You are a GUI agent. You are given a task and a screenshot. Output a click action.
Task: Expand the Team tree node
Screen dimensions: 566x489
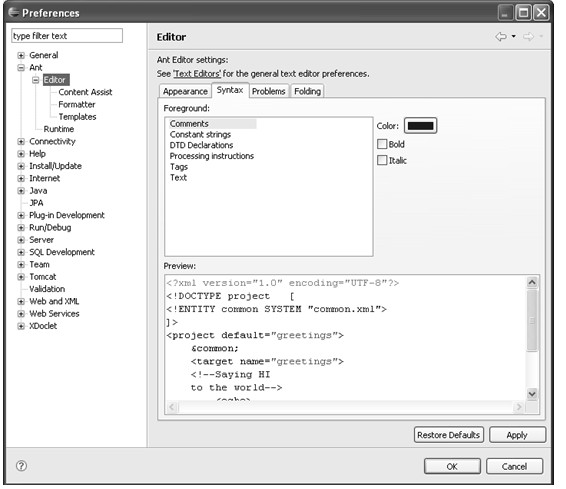21,265
